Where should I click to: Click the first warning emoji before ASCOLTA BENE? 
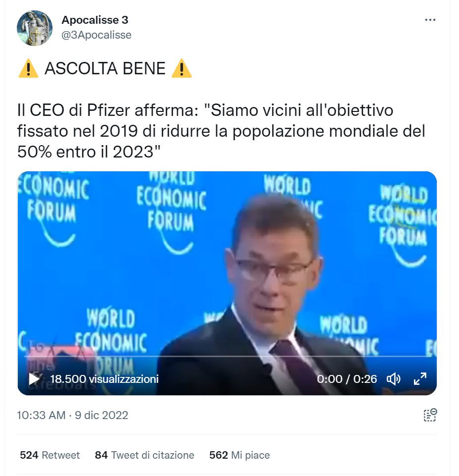coord(28,68)
